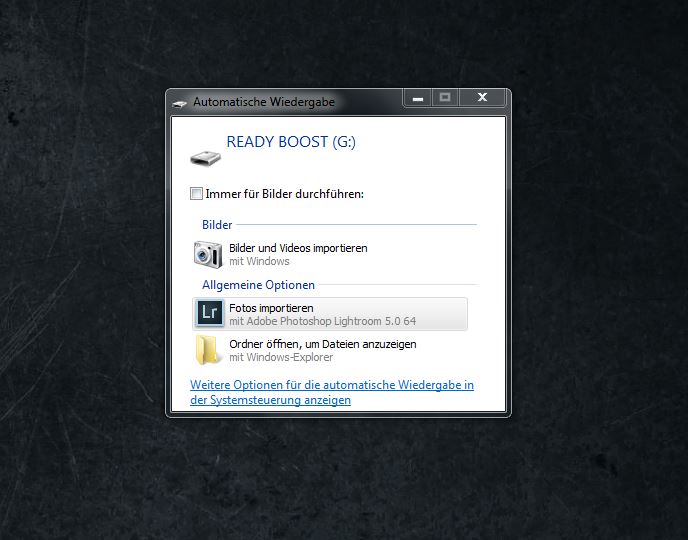The height and width of the screenshot is (540, 688).
Task: Close the Automatische Wiedergabe dialog
Action: (482, 97)
